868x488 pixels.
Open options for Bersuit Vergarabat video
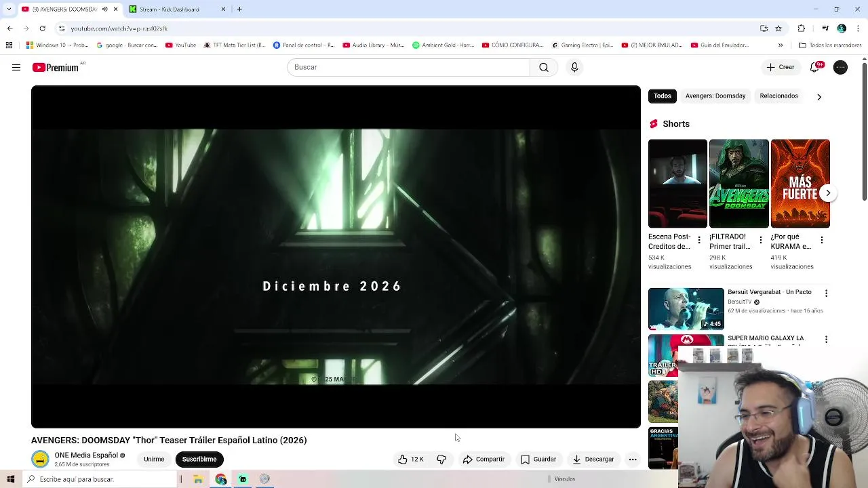pos(826,293)
